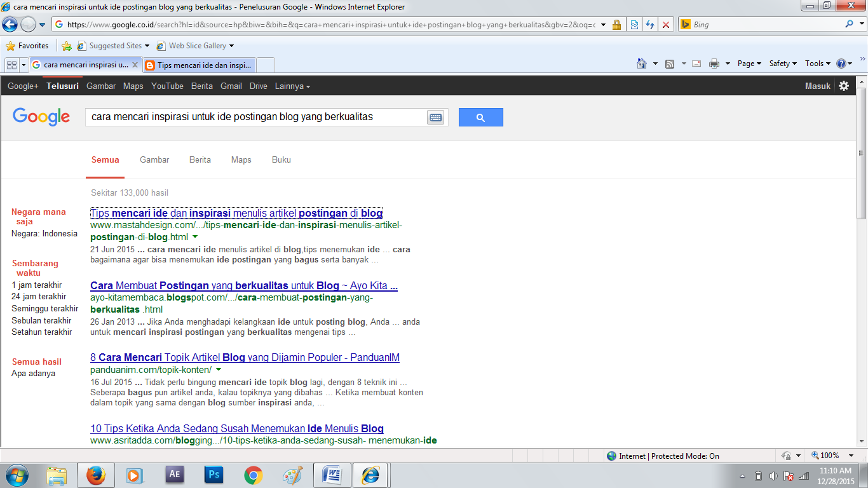Select the Maps search tab
Screen dimensions: 868x488
coord(241,159)
